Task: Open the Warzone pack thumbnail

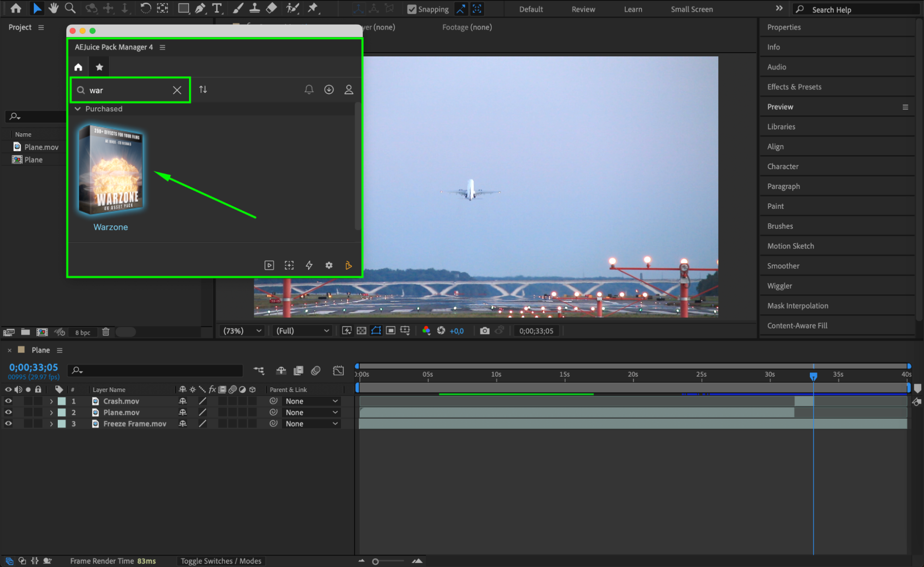Action: tap(111, 170)
